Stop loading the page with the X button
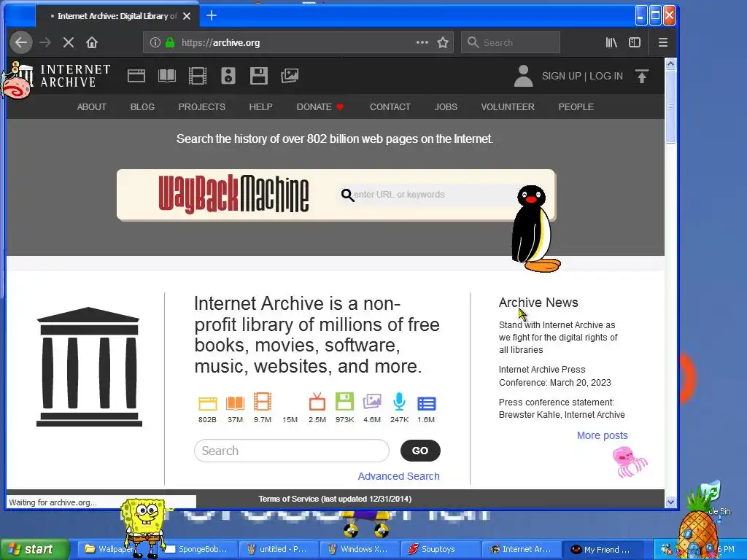The width and height of the screenshot is (747, 560). pyautogui.click(x=68, y=42)
